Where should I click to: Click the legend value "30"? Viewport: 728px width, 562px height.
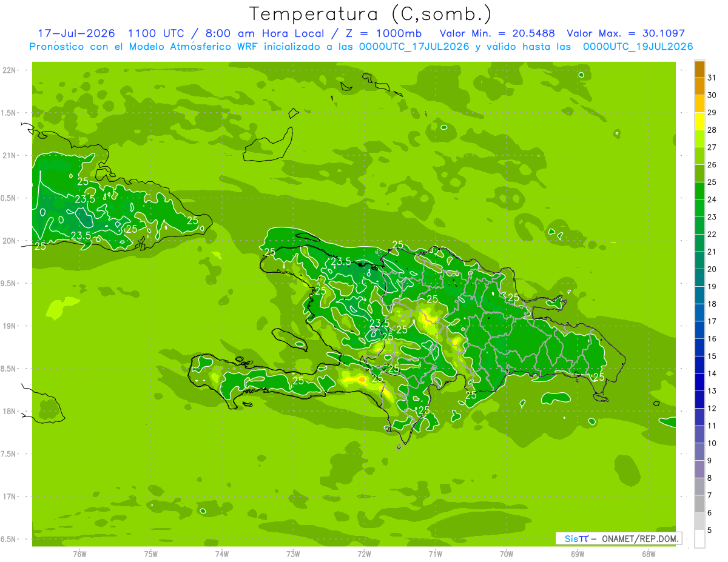point(712,95)
